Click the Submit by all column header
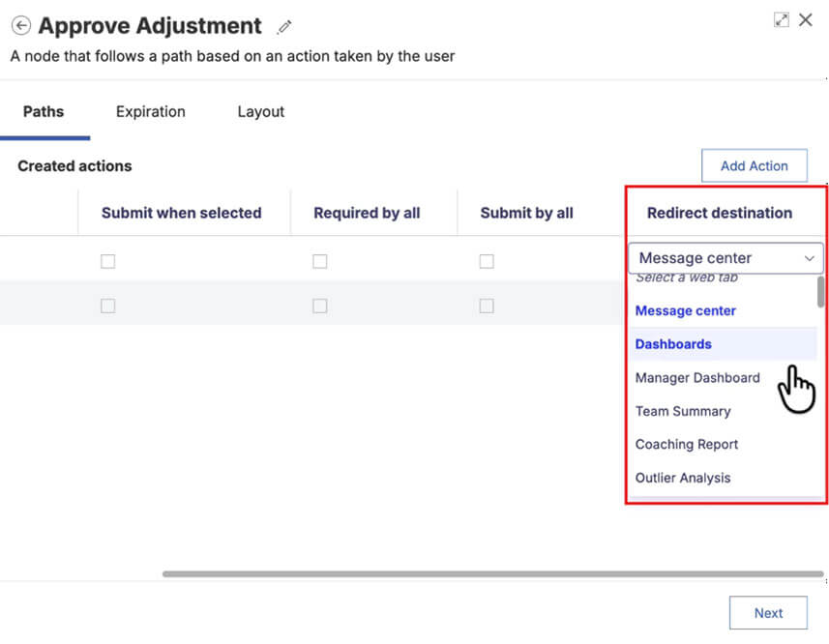Viewport: 829px width, 644px height. [x=526, y=213]
